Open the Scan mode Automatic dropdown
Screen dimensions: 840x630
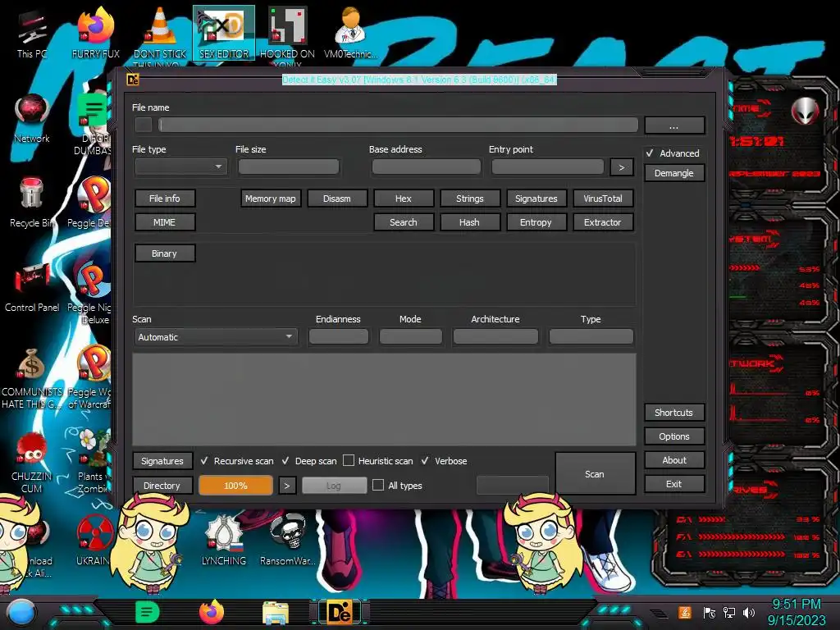coord(216,337)
